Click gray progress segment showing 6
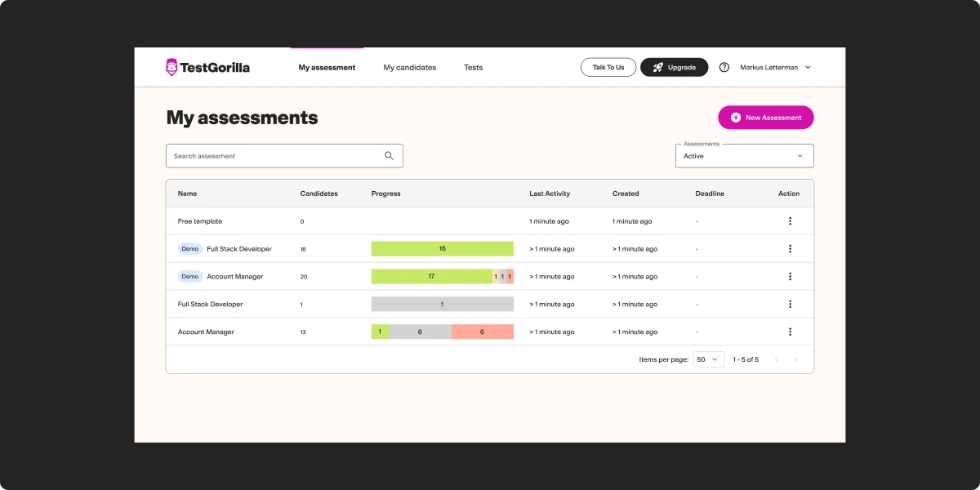This screenshot has height=490, width=980. pyautogui.click(x=420, y=332)
